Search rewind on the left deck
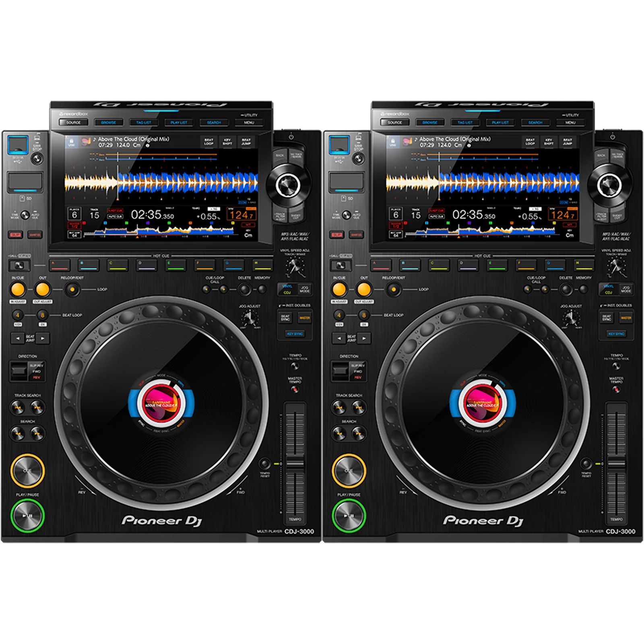This screenshot has height=644, width=644. (x=18, y=433)
